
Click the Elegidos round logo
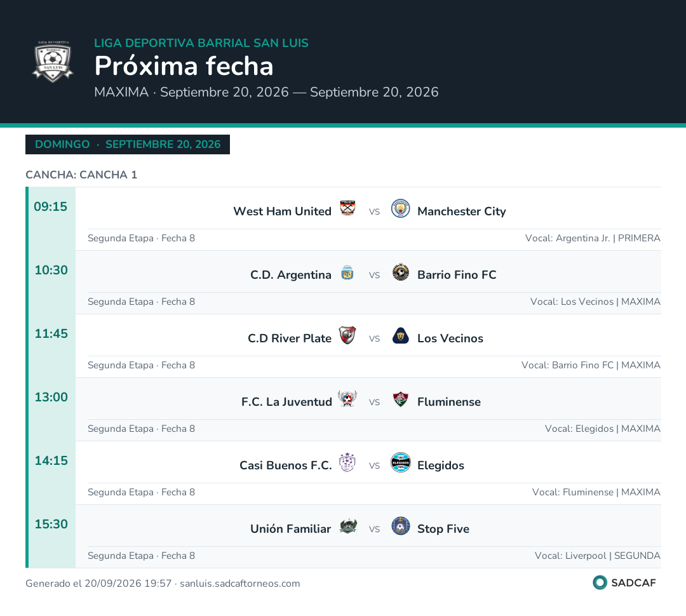(x=400, y=462)
